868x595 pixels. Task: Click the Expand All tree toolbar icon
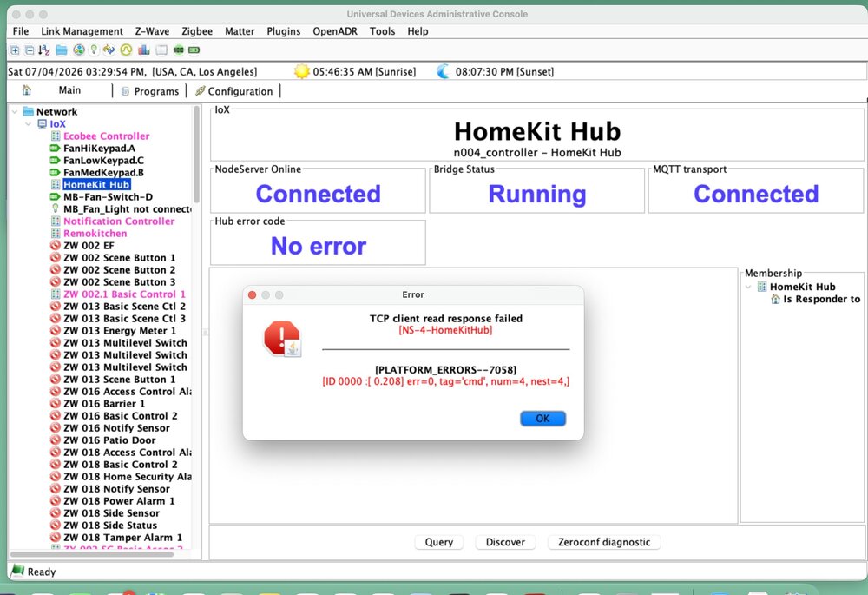15,50
